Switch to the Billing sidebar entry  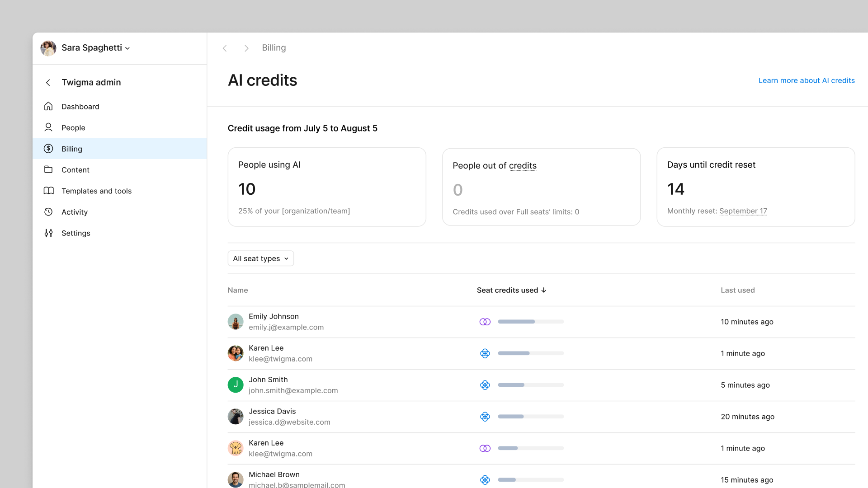coord(71,149)
